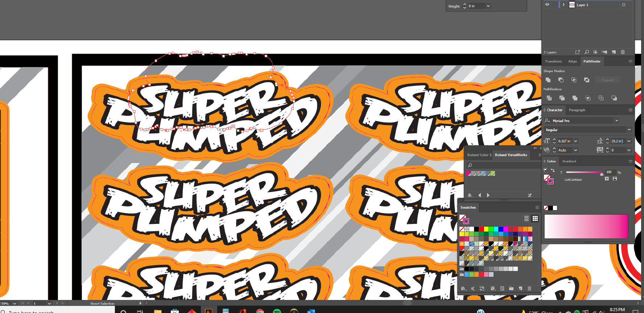The image size is (644, 313).
Task: Click Make/Release Clipping Mask icon in Layers panel
Action: click(595, 52)
